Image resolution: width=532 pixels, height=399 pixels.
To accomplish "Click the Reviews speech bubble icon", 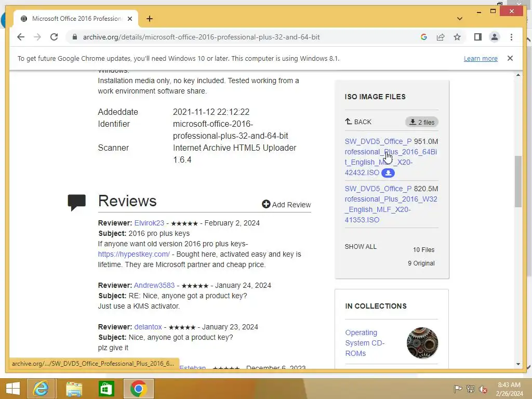I will pyautogui.click(x=77, y=203).
